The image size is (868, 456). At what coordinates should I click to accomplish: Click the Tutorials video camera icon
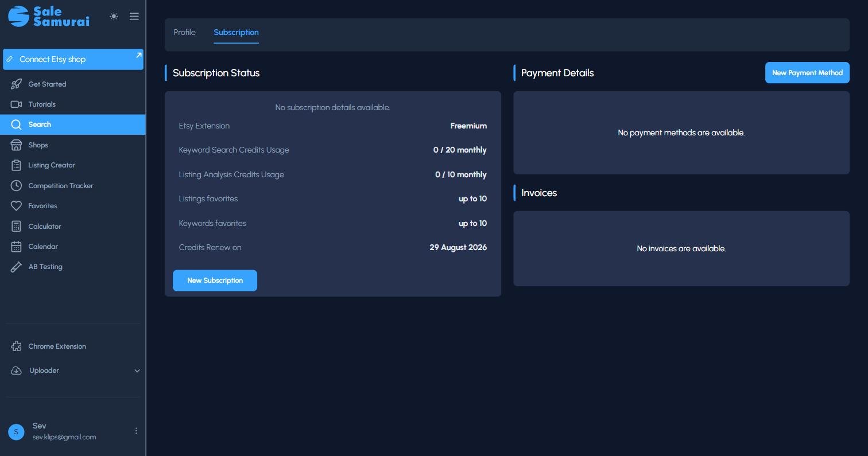[16, 104]
